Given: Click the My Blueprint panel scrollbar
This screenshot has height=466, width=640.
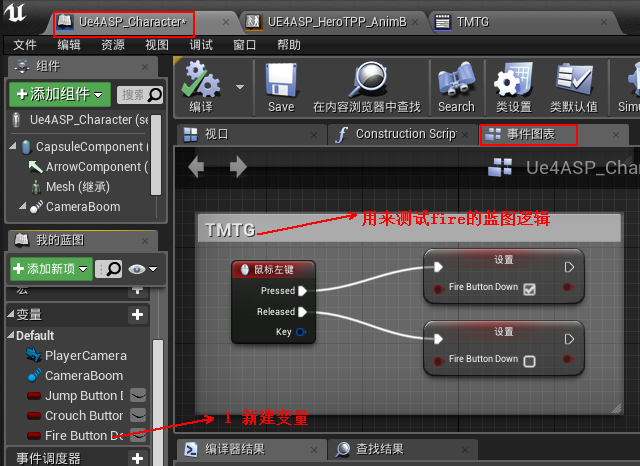Looking at the screenshot, I should (x=158, y=402).
